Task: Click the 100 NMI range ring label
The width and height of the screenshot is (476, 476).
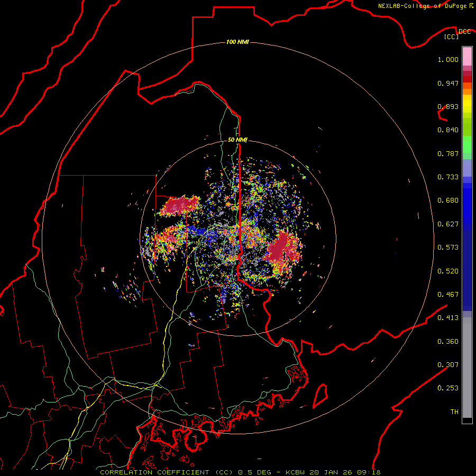Action: tap(237, 42)
